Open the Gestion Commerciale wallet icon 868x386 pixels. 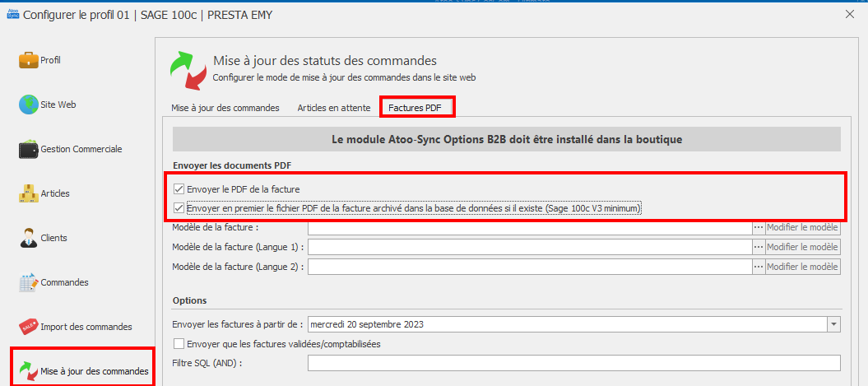click(x=28, y=149)
